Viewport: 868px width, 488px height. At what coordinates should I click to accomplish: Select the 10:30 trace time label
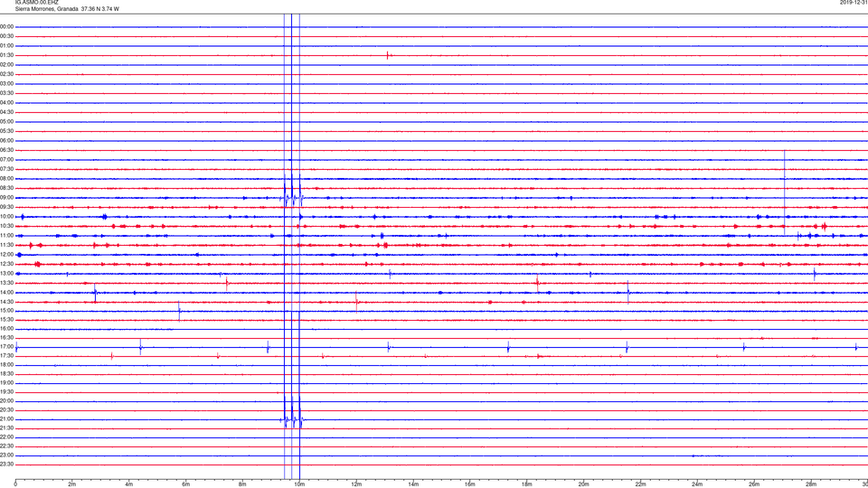pyautogui.click(x=6, y=226)
